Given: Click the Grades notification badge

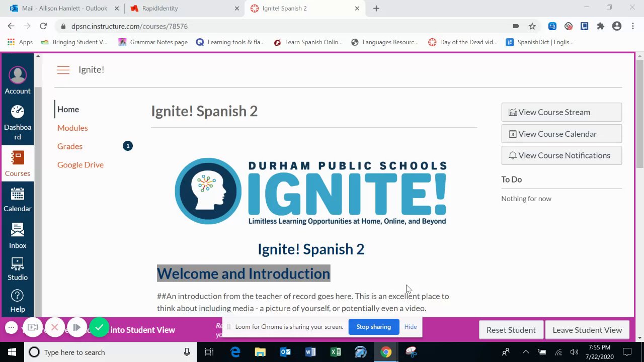Looking at the screenshot, I should 128,146.
